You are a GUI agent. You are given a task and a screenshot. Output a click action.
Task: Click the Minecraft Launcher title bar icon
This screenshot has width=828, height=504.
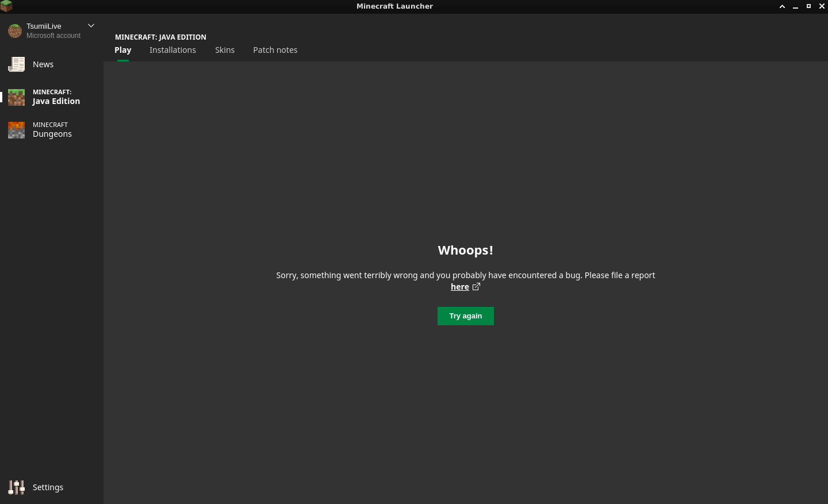[x=6, y=6]
